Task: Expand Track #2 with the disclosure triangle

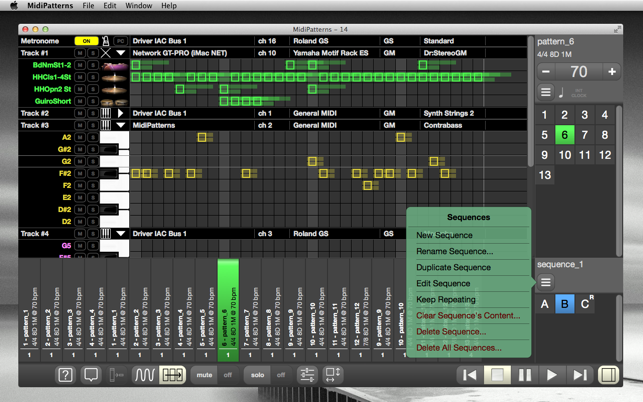Action: point(120,113)
